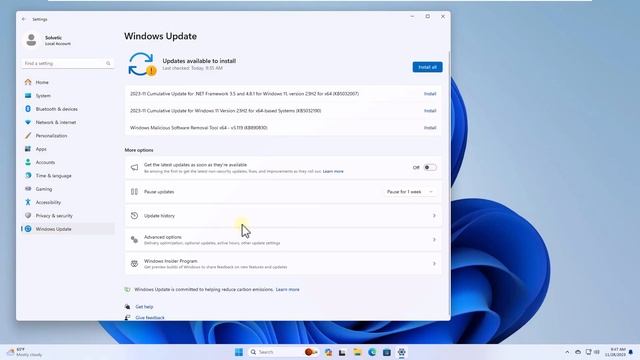Click the Pause updates icon
Image resolution: width=640 pixels, height=360 pixels.
pos(134,191)
